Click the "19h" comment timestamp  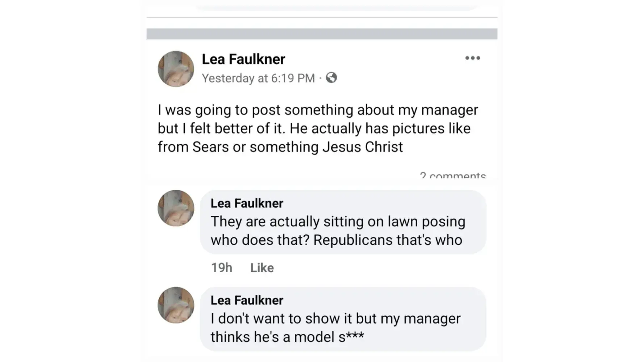point(221,268)
